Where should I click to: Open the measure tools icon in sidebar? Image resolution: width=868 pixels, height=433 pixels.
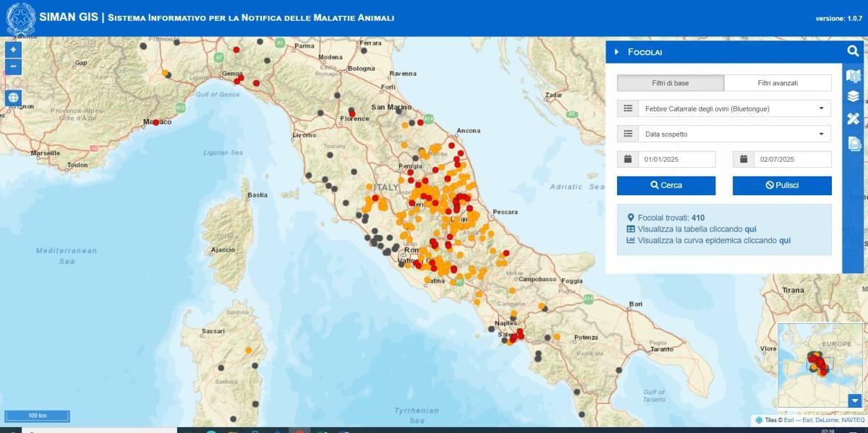click(x=854, y=119)
